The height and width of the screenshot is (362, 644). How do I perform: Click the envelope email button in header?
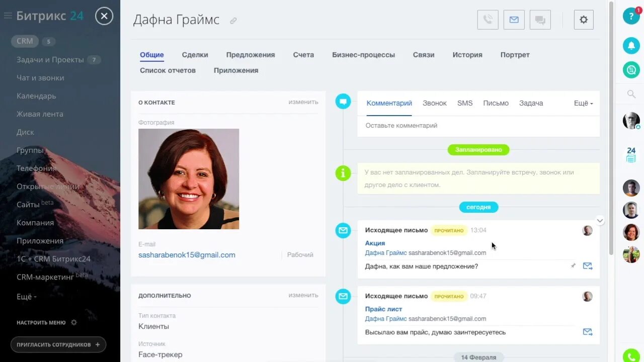pos(514,20)
